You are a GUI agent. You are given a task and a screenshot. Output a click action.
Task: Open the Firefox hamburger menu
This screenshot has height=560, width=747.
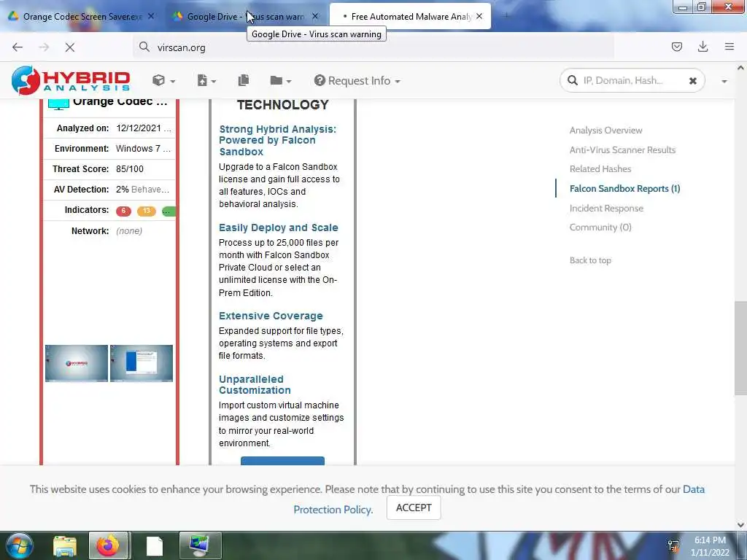click(x=729, y=47)
